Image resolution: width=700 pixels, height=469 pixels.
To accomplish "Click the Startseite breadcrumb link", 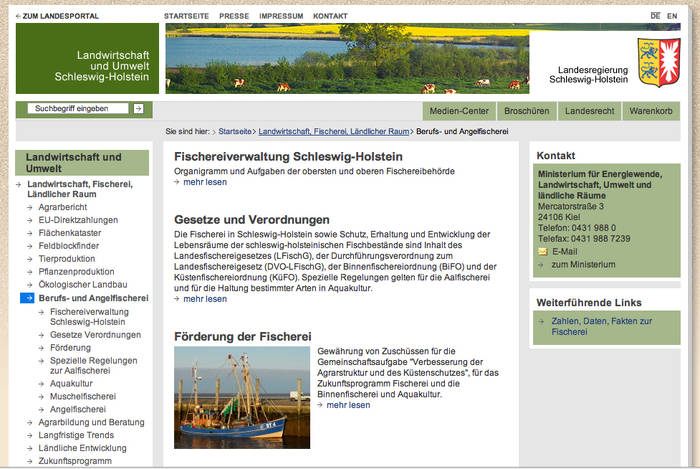I will point(235,131).
